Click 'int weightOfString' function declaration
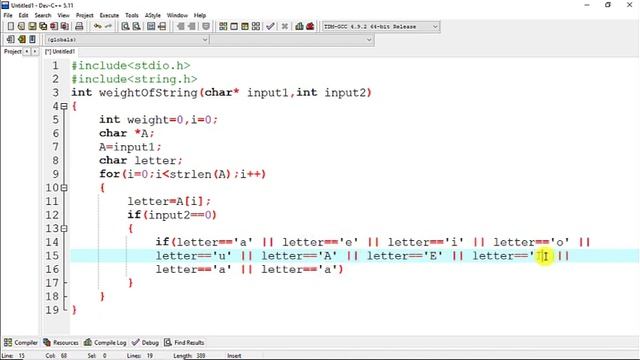This screenshot has width=640, height=360. [222, 93]
